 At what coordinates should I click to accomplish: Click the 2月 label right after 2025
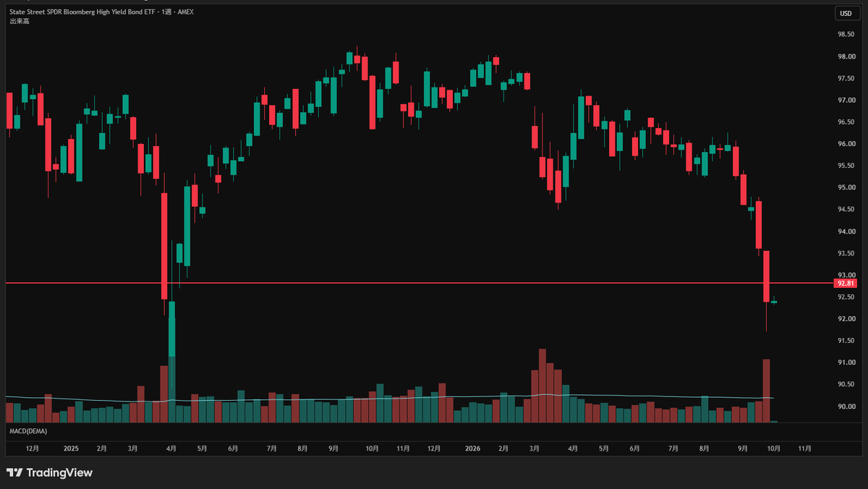101,448
